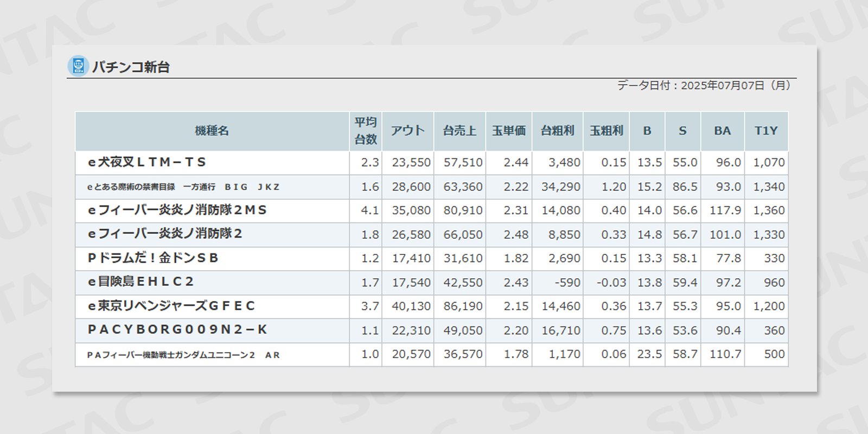The width and height of the screenshot is (868, 434).
Task: Click 玉粗利 value 1.20
Action: coord(614,187)
